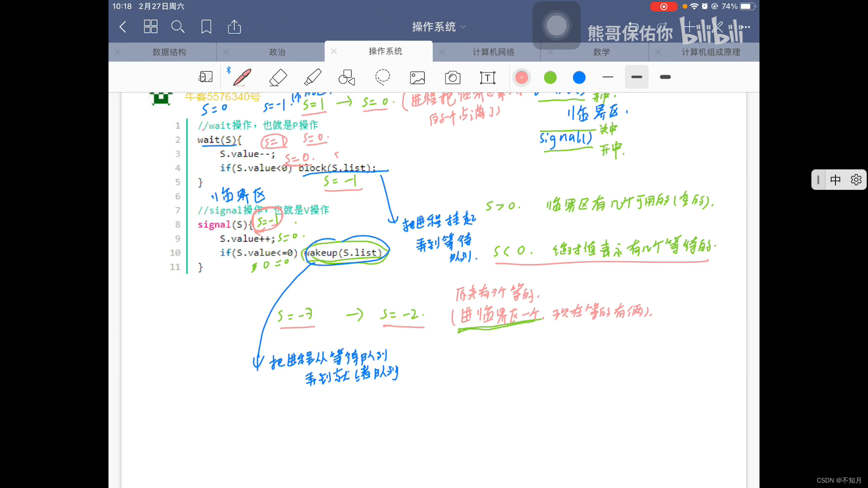
Task: Tap the back arrow
Action: 123,27
